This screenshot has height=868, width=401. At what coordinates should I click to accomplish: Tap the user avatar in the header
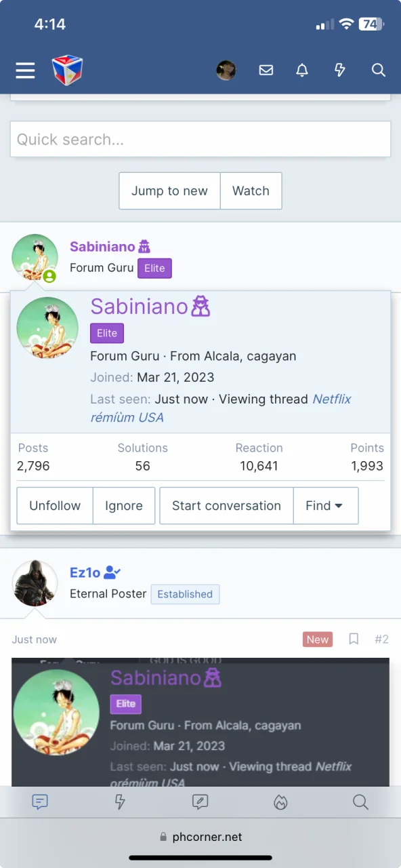pos(226,70)
